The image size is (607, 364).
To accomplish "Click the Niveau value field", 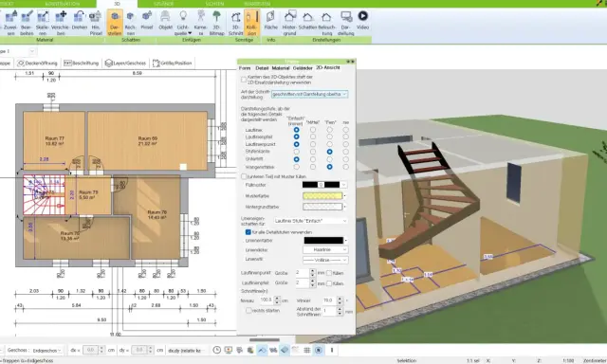I will pyautogui.click(x=267, y=300).
